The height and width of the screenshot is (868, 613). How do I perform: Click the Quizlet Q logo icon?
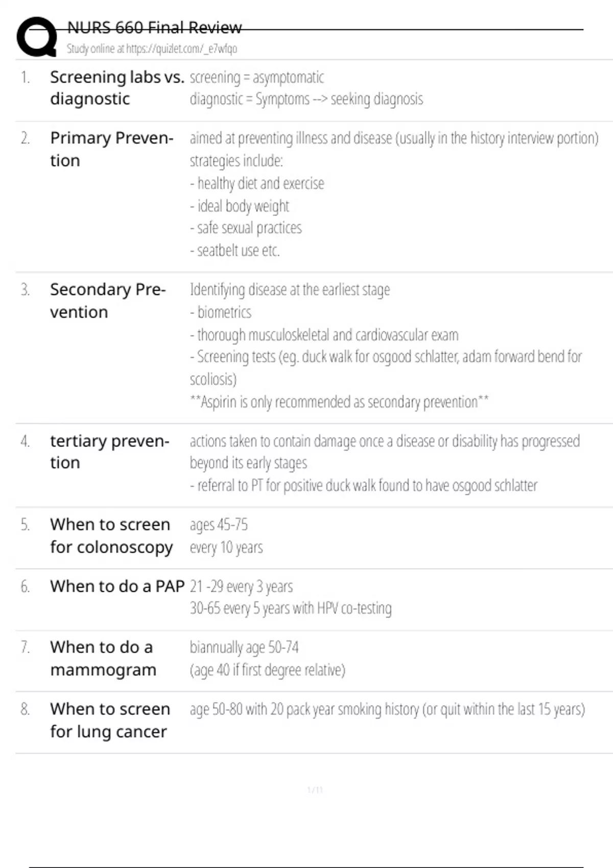click(37, 37)
